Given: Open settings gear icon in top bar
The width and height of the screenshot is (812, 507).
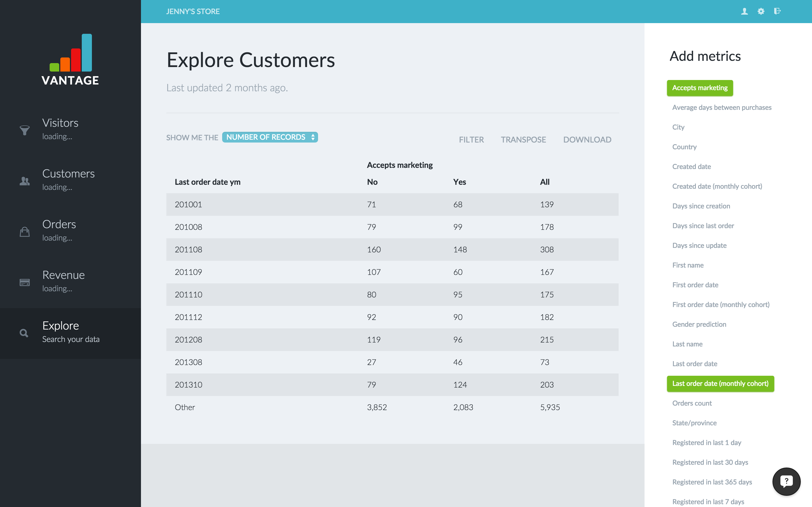Looking at the screenshot, I should (x=761, y=11).
